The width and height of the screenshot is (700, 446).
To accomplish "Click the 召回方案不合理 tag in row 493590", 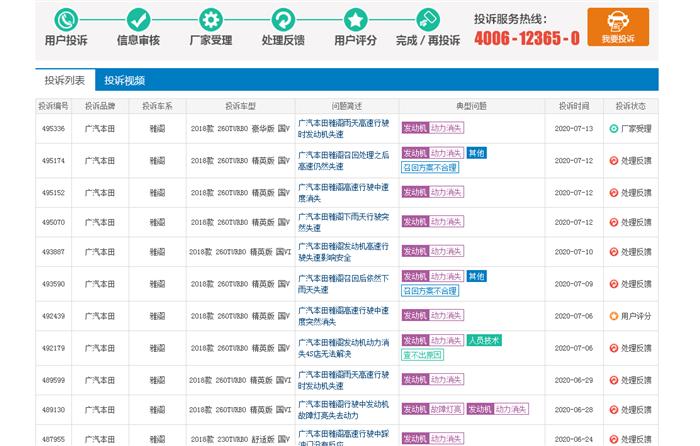I will [x=430, y=291].
